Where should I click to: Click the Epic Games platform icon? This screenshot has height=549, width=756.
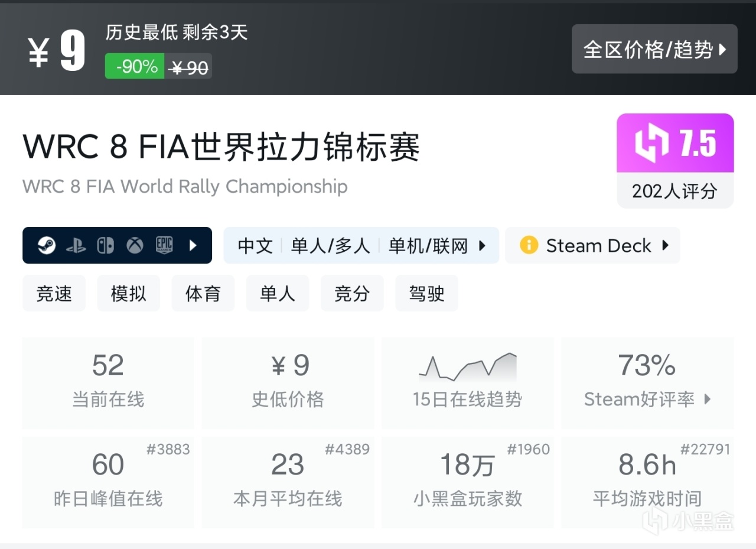(x=165, y=245)
